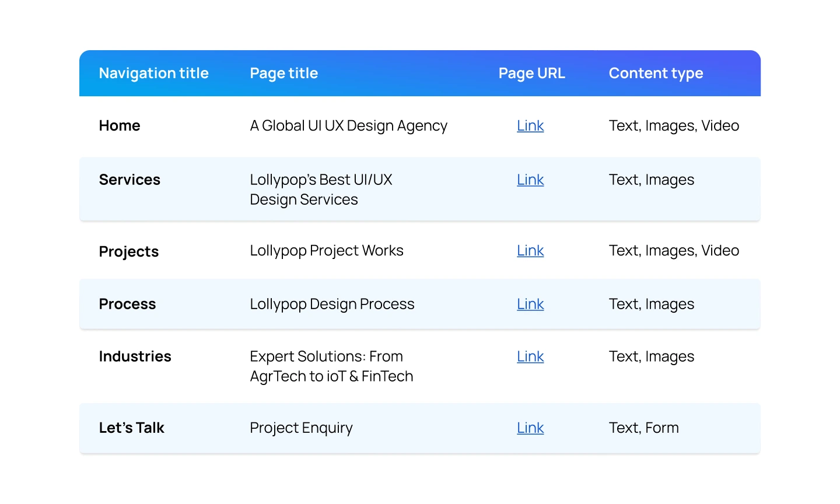This screenshot has height=504, width=840.
Task: Select the 'Services' navigation title cell
Action: [129, 180]
